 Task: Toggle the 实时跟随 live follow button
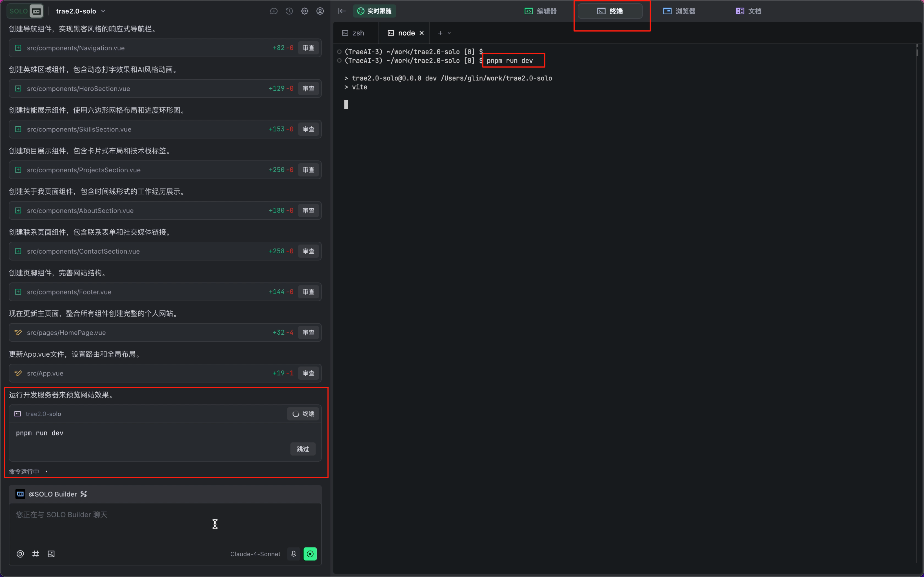[x=374, y=11]
